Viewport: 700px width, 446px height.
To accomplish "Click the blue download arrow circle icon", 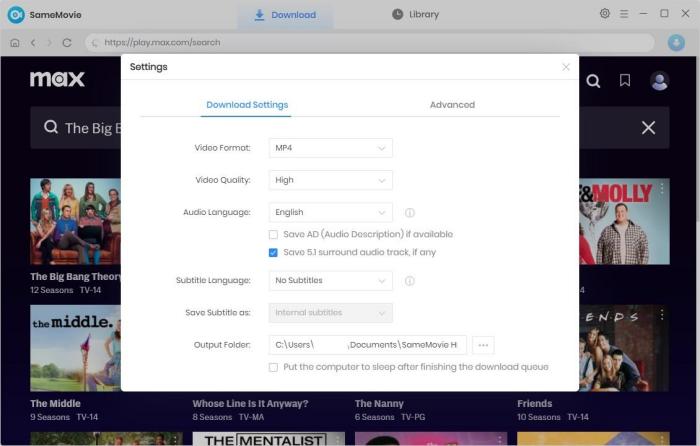I will coord(675,43).
